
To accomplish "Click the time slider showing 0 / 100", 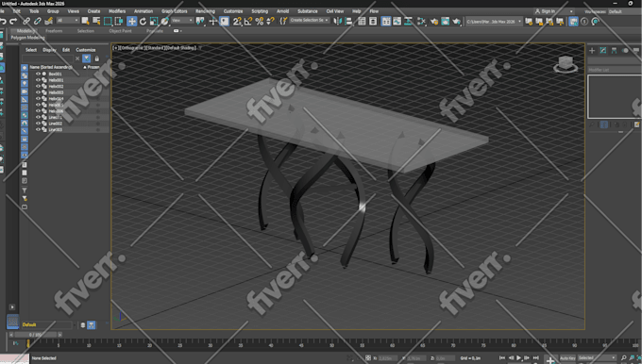I will (x=35, y=335).
